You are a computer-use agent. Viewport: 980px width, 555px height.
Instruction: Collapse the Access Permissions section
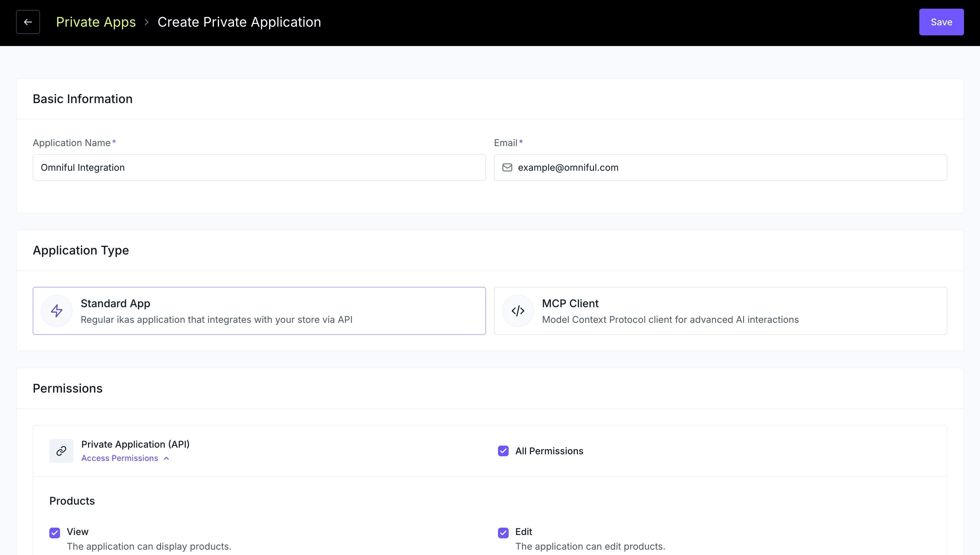point(120,458)
